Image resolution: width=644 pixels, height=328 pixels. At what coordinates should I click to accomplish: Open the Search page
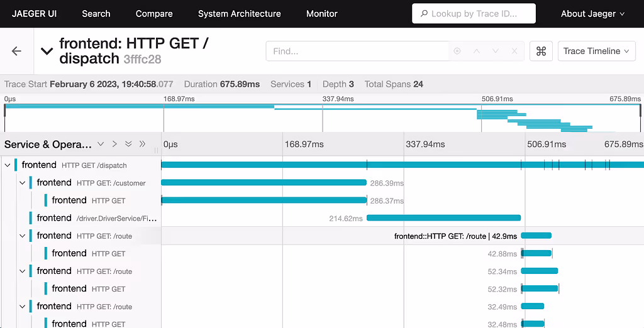[x=96, y=14]
